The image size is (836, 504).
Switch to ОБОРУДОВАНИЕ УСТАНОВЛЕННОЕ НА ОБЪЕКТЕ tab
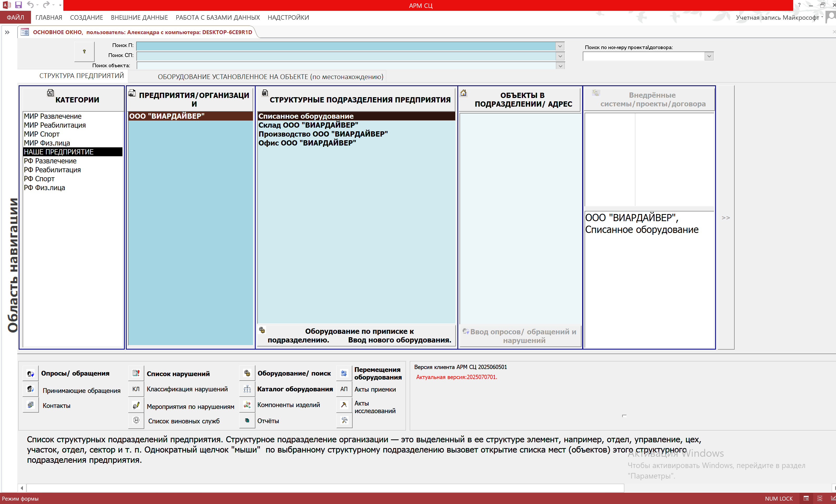[x=270, y=77]
